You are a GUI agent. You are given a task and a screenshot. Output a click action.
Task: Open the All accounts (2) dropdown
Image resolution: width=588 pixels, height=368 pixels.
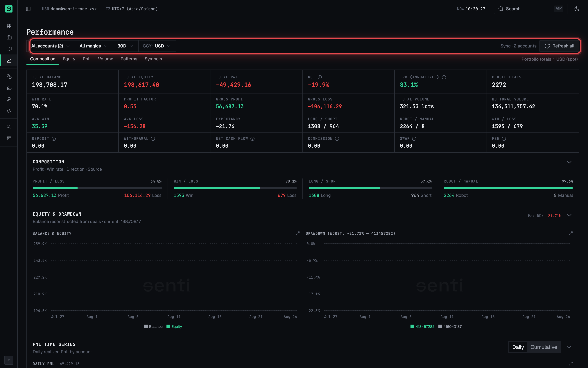(x=51, y=46)
